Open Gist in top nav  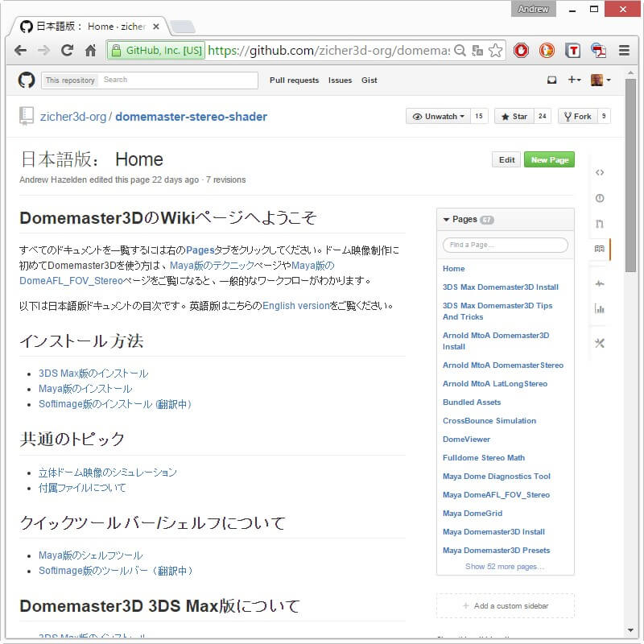[x=369, y=80]
